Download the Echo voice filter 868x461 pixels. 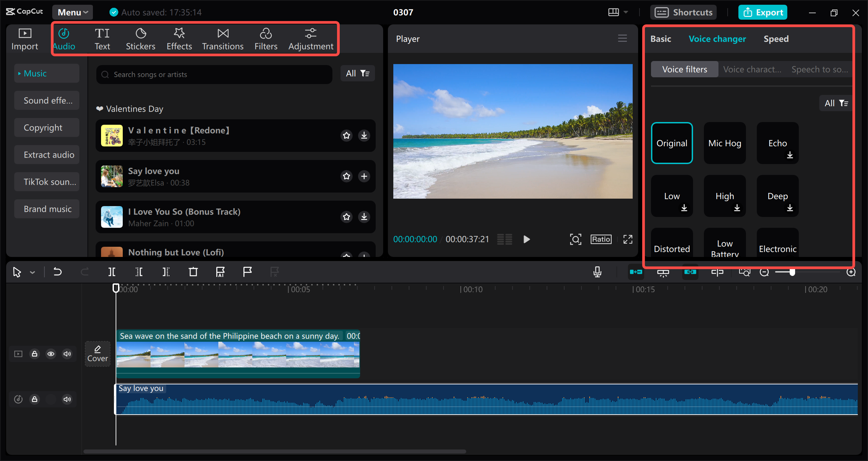click(790, 155)
